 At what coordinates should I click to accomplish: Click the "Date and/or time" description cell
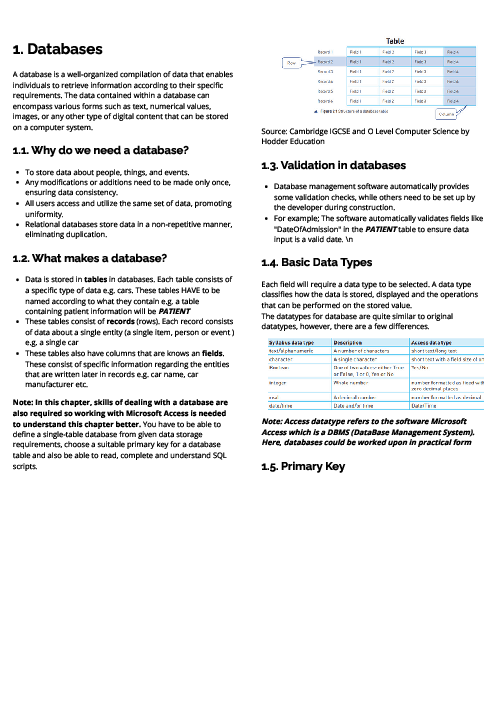(x=353, y=406)
